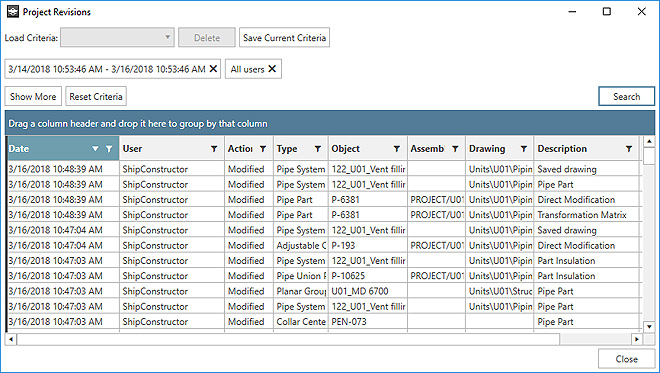This screenshot has height=373, width=660.
Task: Remove the All users criteria with its X
Action: 272,69
